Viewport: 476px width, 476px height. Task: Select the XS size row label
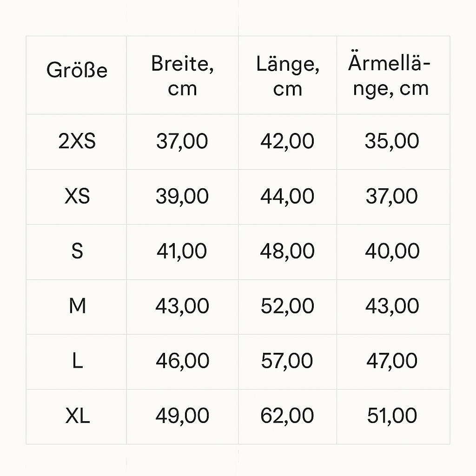tap(77, 196)
